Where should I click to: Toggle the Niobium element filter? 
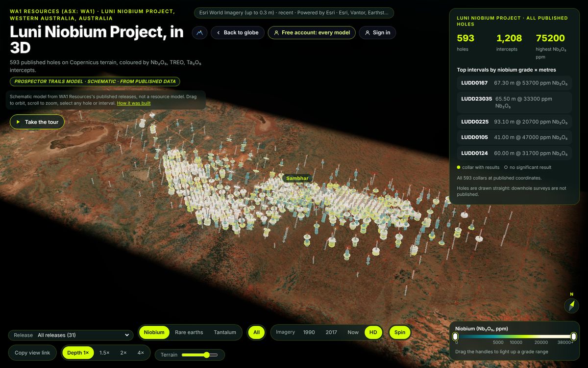(x=154, y=332)
